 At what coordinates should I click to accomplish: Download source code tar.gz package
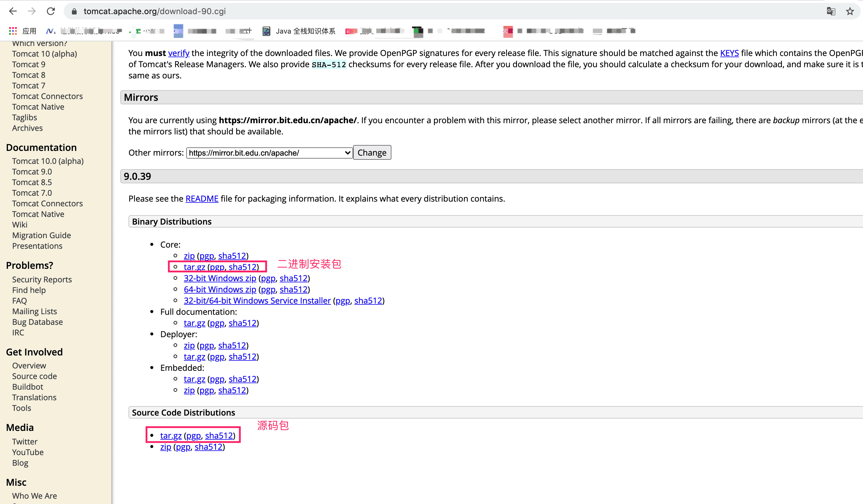point(171,436)
